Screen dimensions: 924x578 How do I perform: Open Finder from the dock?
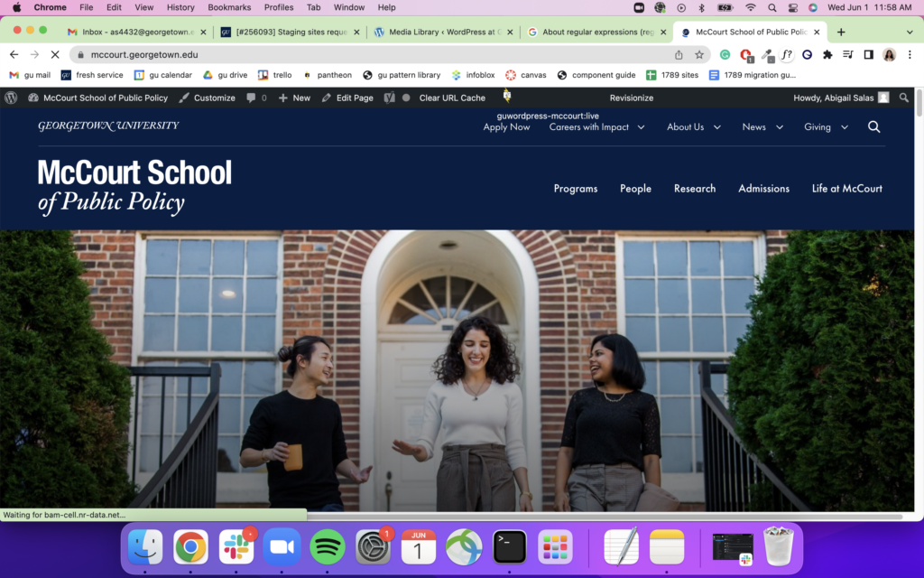coord(145,546)
